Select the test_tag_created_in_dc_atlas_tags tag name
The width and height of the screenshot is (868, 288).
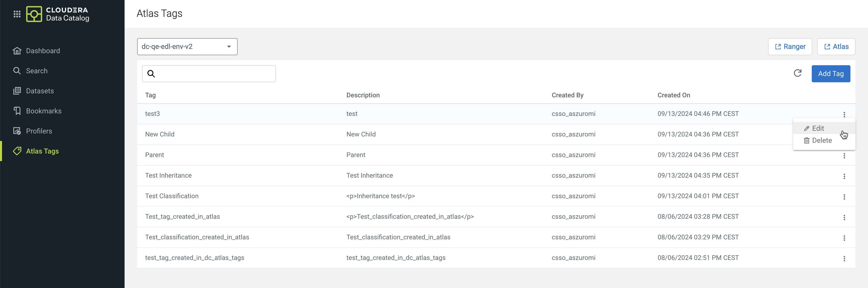[194, 258]
